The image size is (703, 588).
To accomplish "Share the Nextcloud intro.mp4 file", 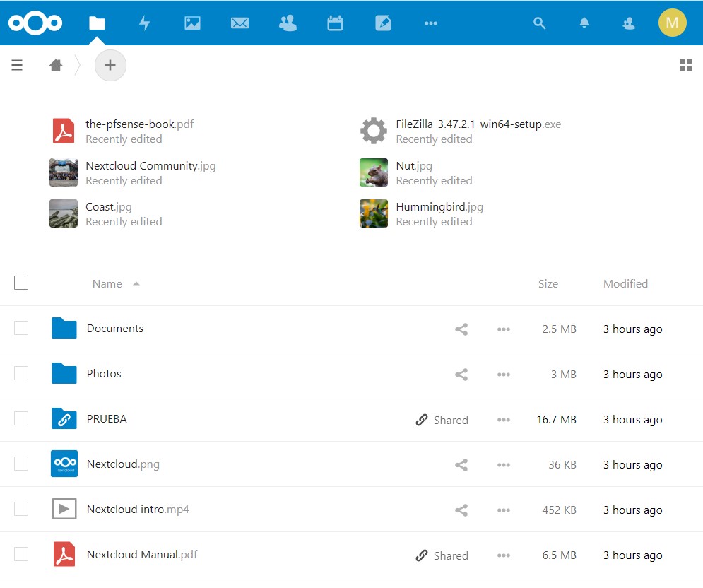I will 461,510.
